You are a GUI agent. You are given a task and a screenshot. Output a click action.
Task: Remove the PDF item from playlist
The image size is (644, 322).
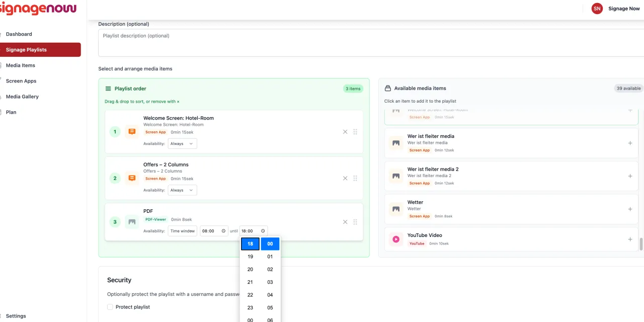coord(345,222)
